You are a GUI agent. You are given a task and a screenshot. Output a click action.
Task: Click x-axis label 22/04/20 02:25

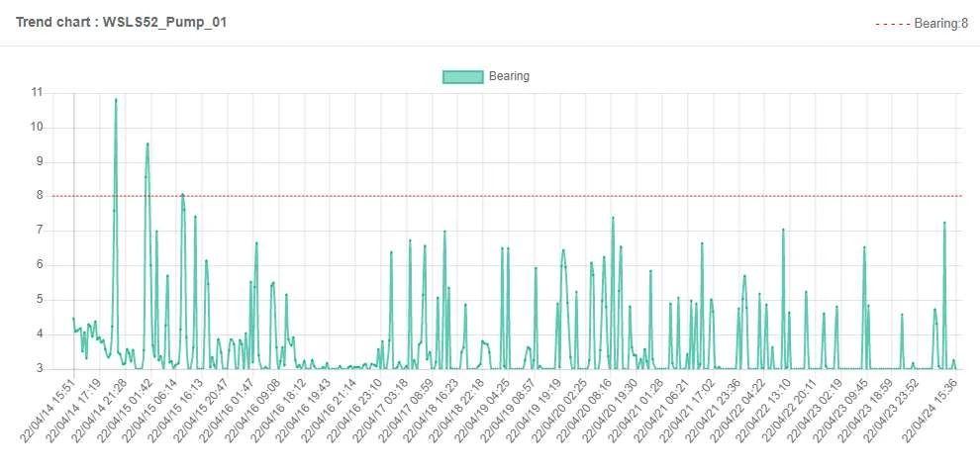click(560, 410)
